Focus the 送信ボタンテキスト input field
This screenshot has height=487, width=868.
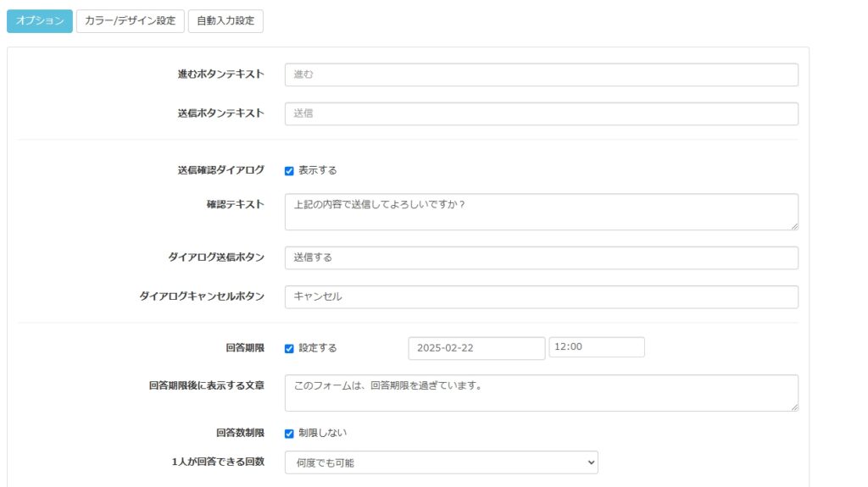click(541, 113)
